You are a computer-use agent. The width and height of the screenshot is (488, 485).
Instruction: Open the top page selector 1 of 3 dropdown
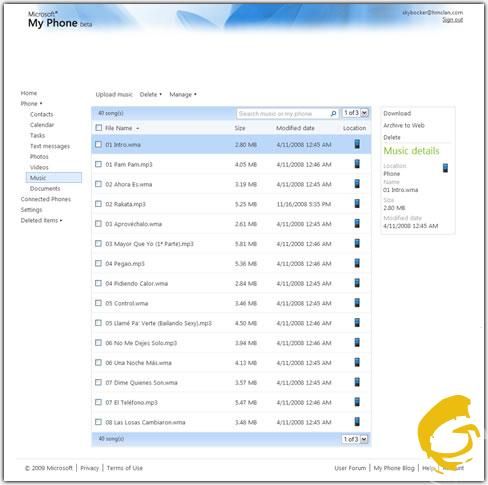click(x=356, y=113)
